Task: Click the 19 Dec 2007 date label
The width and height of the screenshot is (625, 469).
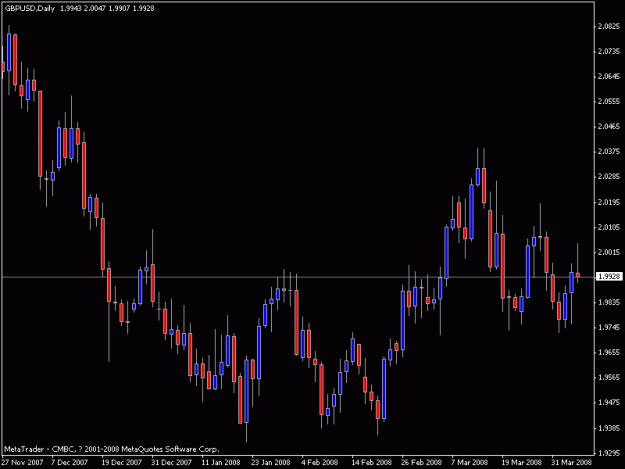Action: tap(121, 462)
